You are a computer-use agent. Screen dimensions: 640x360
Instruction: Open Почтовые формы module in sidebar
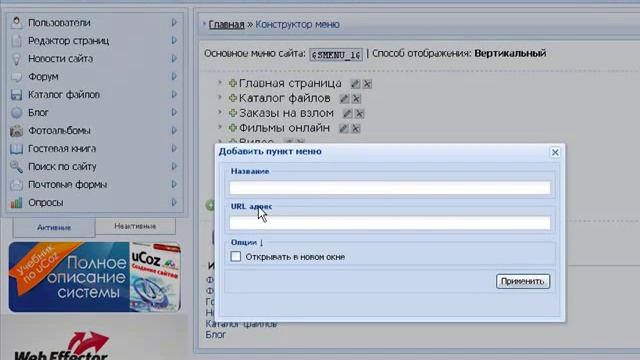pyautogui.click(x=67, y=184)
